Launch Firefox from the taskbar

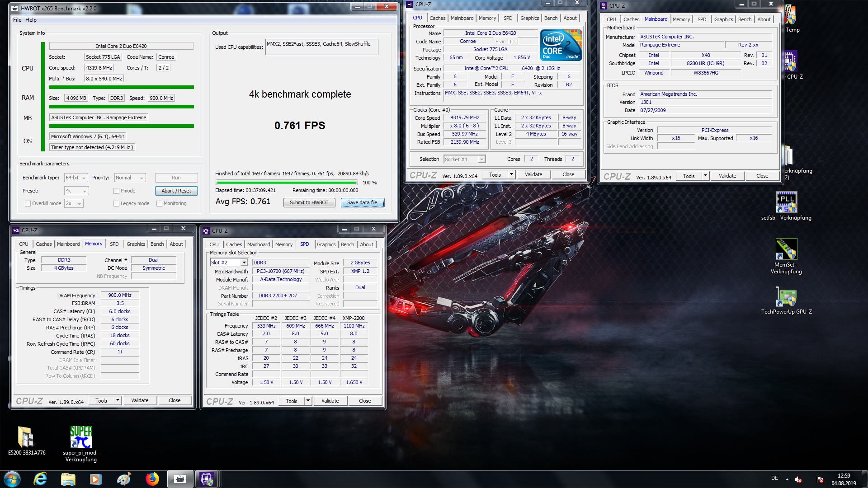click(x=152, y=479)
